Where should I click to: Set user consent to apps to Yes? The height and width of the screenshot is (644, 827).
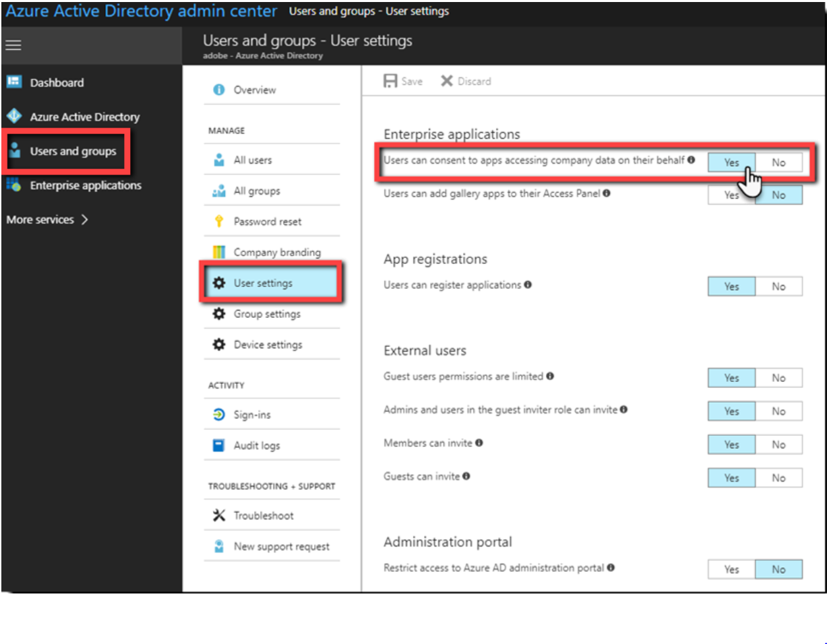(732, 162)
